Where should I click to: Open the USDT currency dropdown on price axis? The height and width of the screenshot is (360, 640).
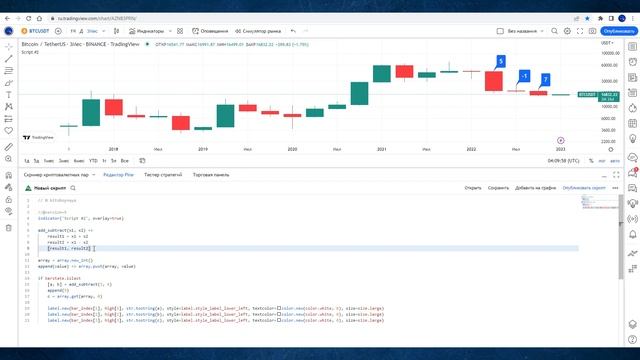[607, 43]
